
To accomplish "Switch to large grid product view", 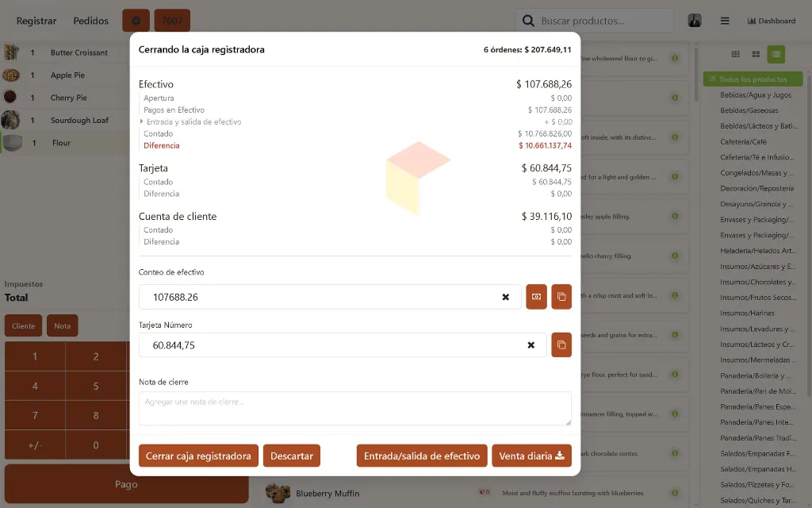I will point(756,55).
